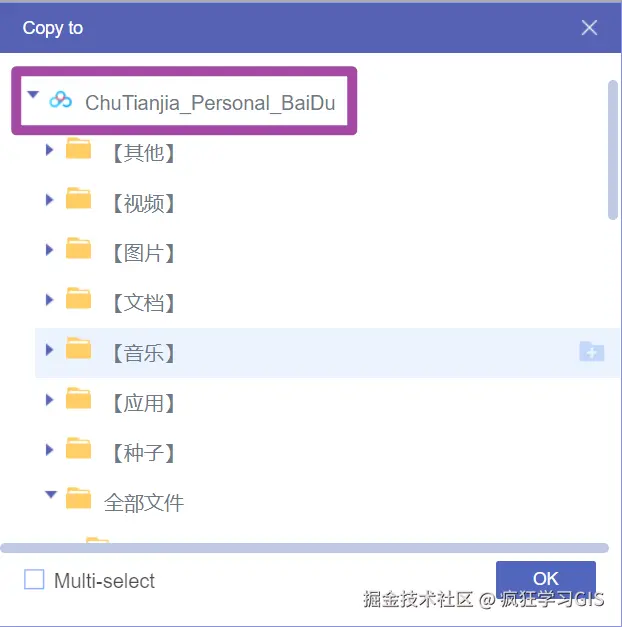Click the Baidu cloud icon beside ChuTianjia_Personal_BaiDu
This screenshot has height=627, width=622.
click(61, 99)
